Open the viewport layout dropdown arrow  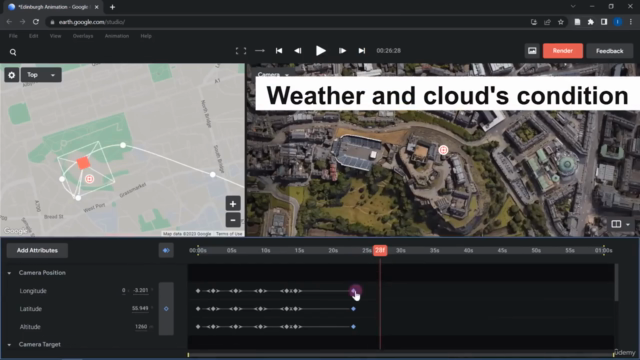coord(628,224)
